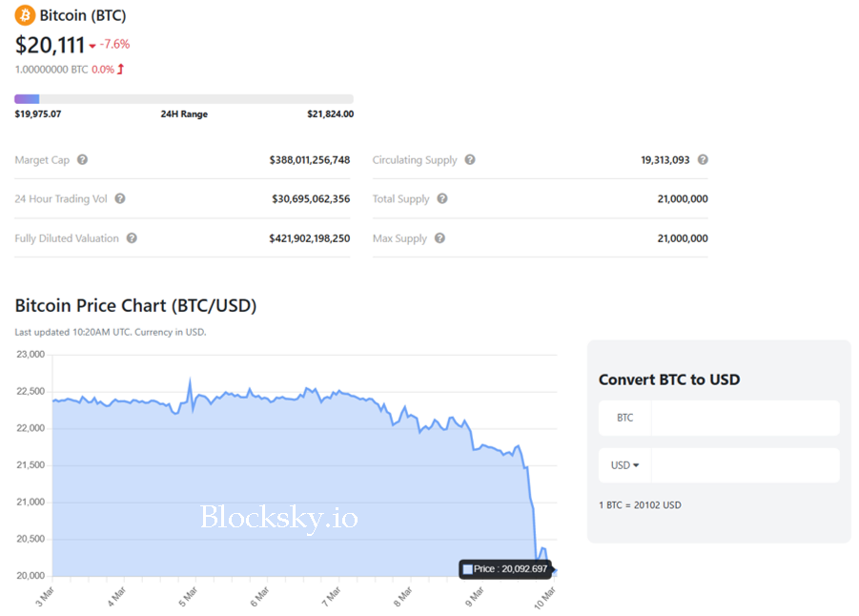
Task: Select the $20,111 current price
Action: [50, 45]
